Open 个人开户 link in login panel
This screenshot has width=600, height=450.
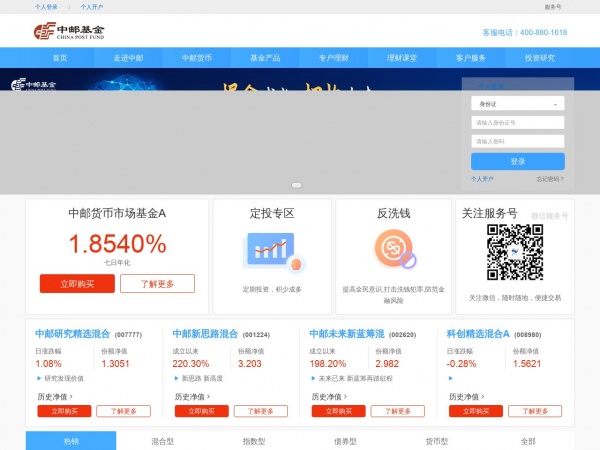pyautogui.click(x=482, y=179)
